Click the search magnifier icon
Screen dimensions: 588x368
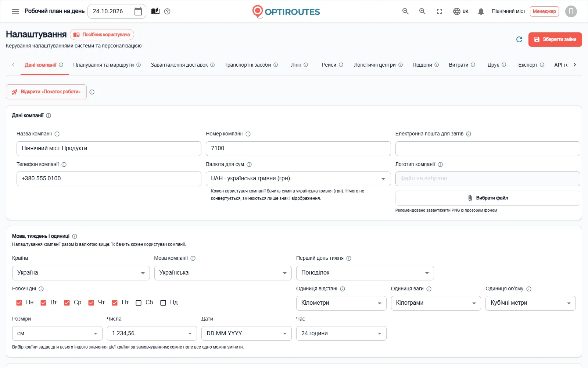point(405,11)
